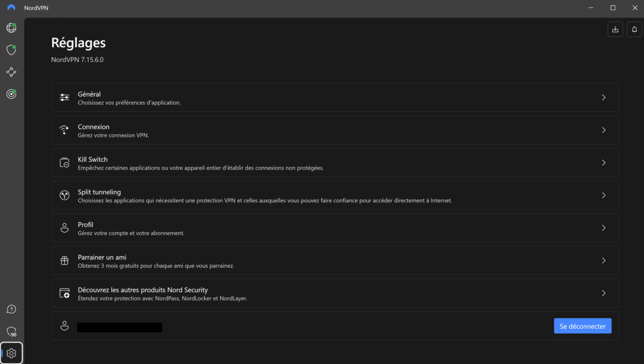Click the Se déconnecter button
The width and height of the screenshot is (644, 364).
582,326
